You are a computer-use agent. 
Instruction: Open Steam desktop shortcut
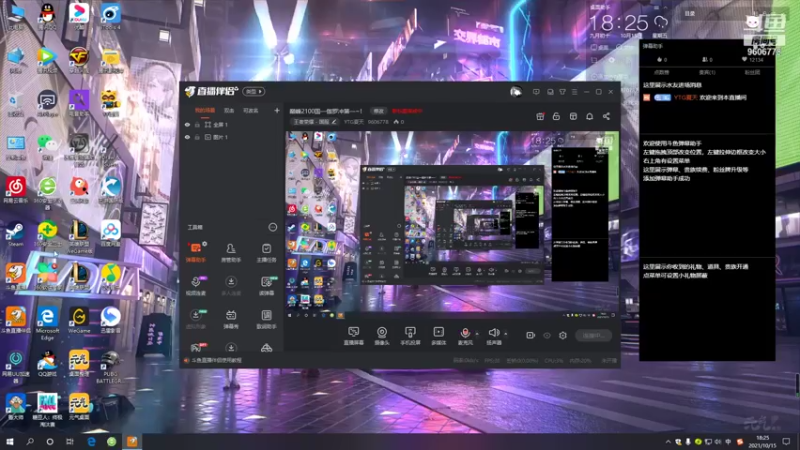click(x=15, y=235)
